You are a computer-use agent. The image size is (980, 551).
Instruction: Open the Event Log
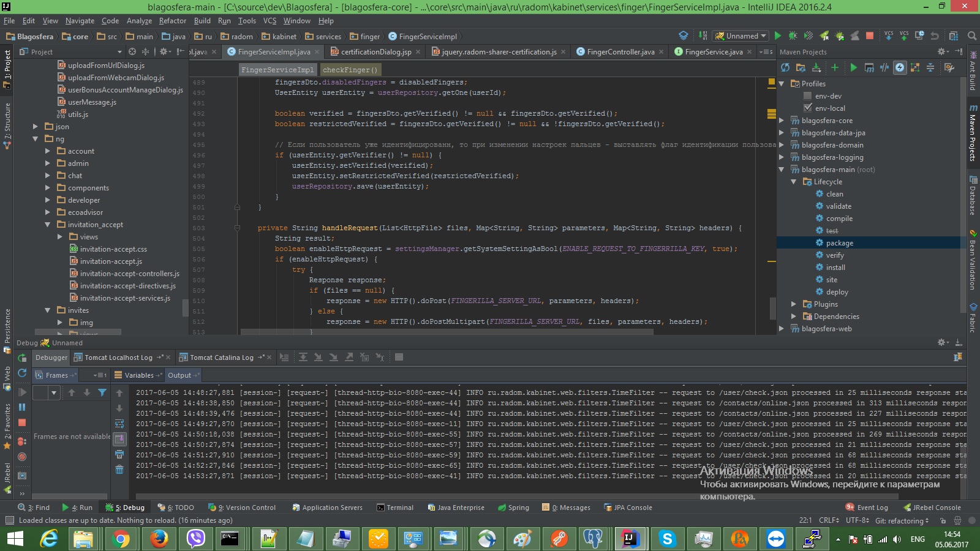(867, 508)
